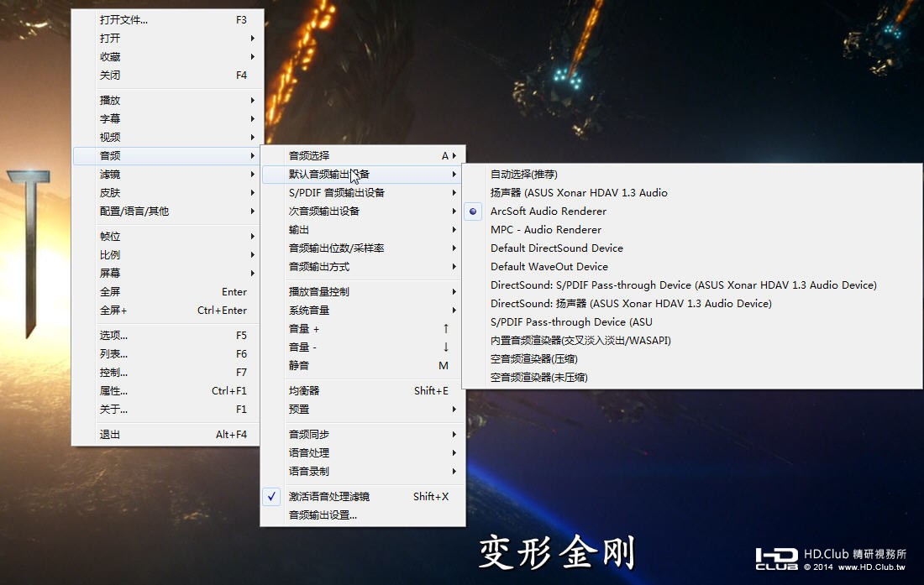Select MPC - Audio Renderer
Screen dimensions: 924x585
[692, 230]
